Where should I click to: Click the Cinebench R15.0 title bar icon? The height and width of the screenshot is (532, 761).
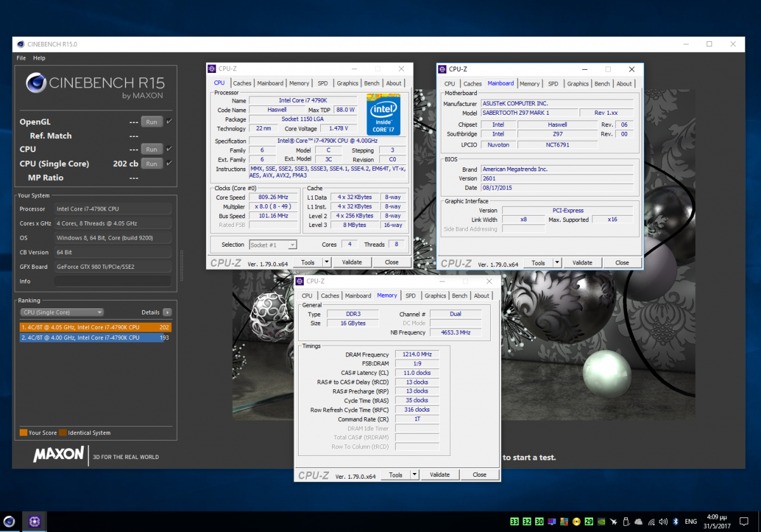coord(21,44)
